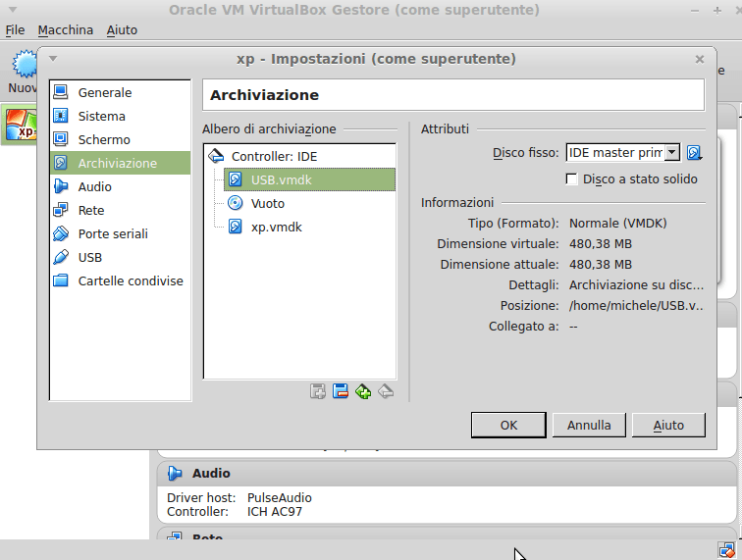Open the Cartelle condivise settings category
This screenshot has width=742, height=560.
click(x=120, y=280)
